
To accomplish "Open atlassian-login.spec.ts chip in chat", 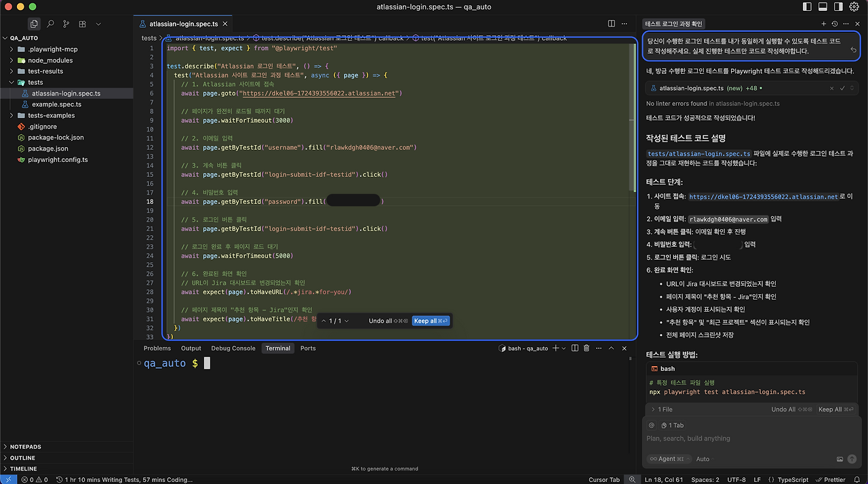I will point(692,88).
